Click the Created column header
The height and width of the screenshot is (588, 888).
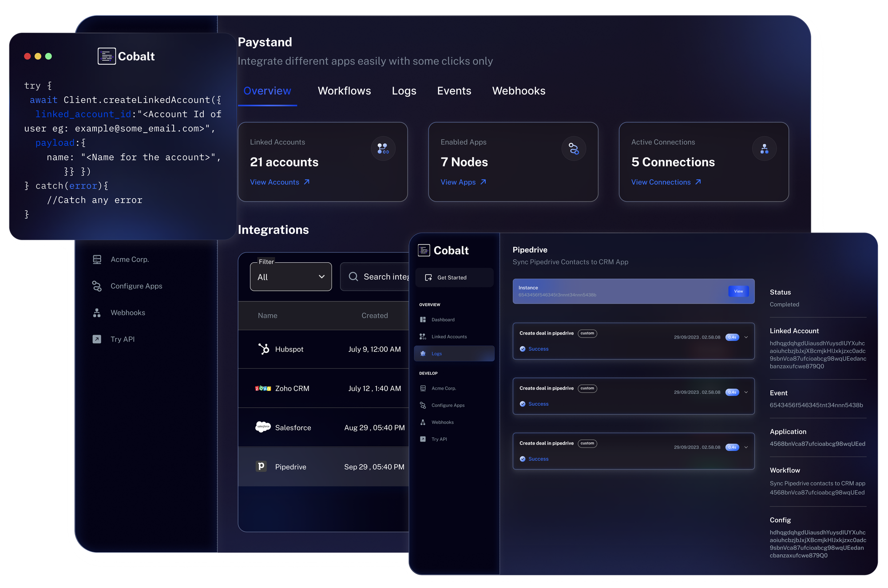pos(374,316)
